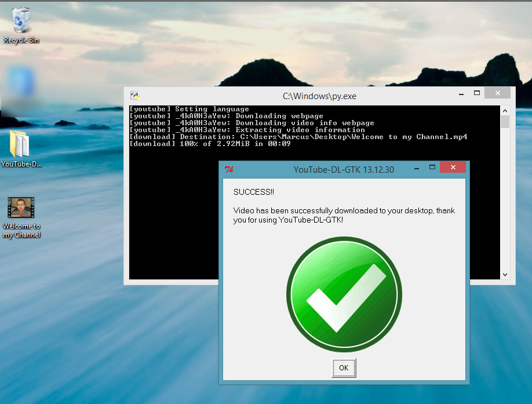Select the YouTube-D... folder on the desktop
Image resolution: width=532 pixels, height=404 pixels.
click(x=21, y=148)
